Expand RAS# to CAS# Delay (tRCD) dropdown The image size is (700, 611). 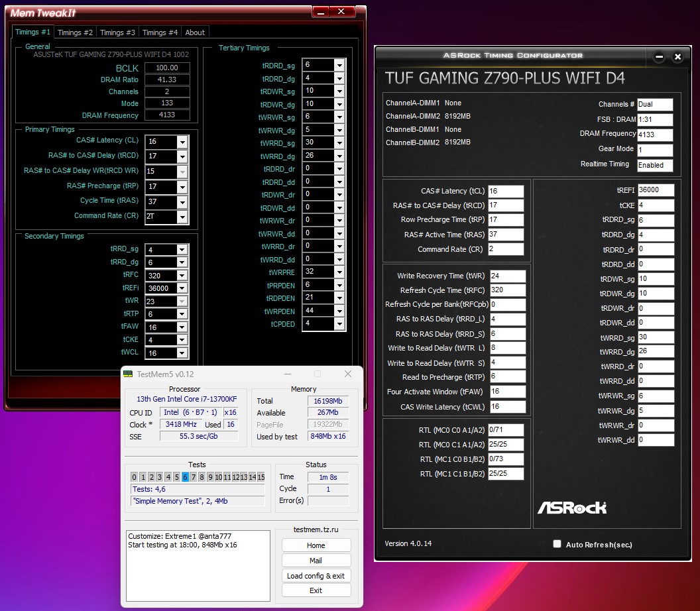tap(182, 156)
